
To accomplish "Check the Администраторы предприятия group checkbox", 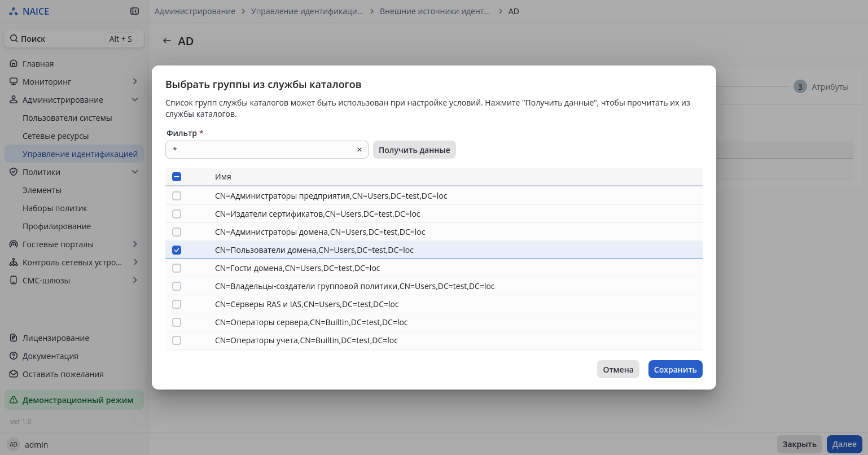I will pyautogui.click(x=177, y=196).
